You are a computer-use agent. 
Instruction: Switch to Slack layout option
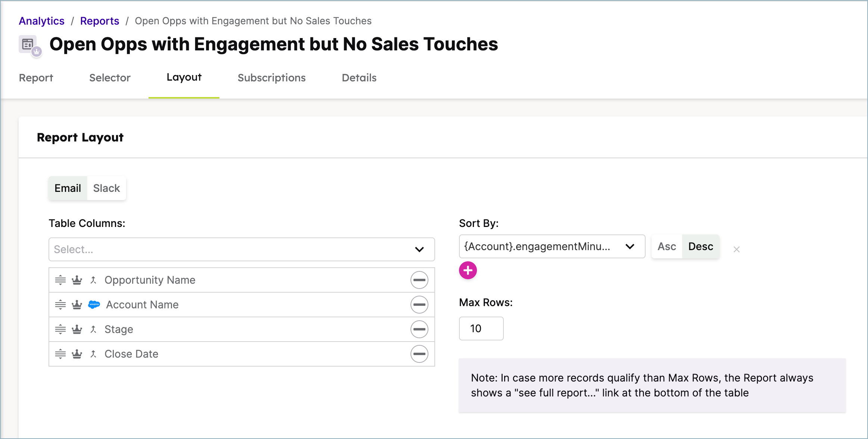coord(106,188)
